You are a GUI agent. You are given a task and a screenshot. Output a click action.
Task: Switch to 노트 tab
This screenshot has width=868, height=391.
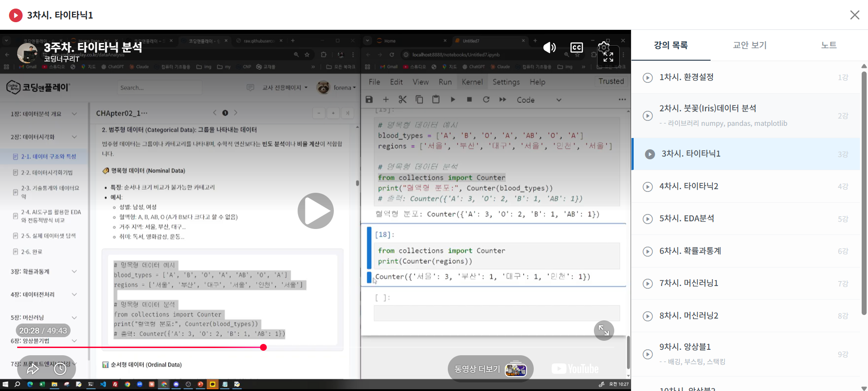829,45
